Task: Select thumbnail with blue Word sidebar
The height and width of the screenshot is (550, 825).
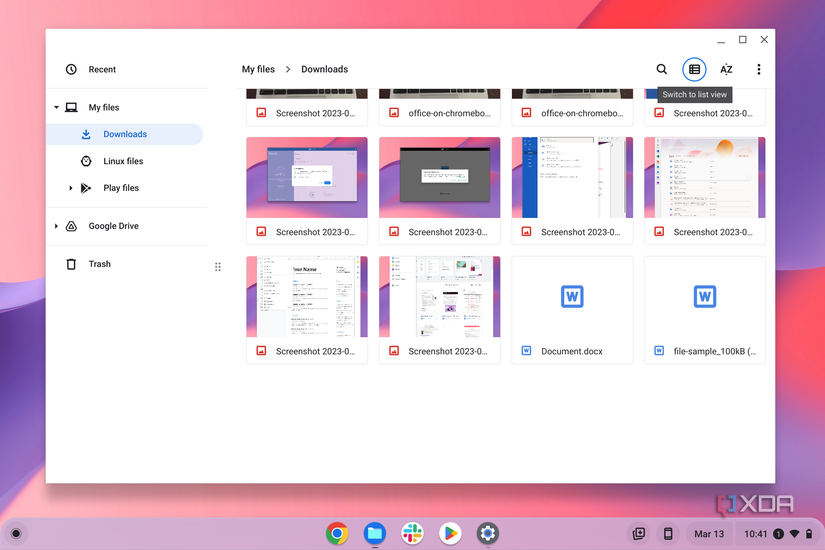Action: (x=572, y=177)
